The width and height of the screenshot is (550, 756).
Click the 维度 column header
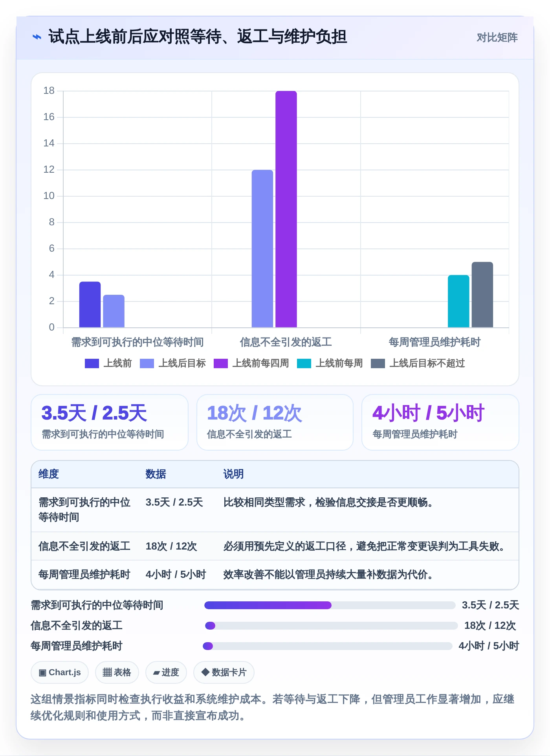coord(49,474)
